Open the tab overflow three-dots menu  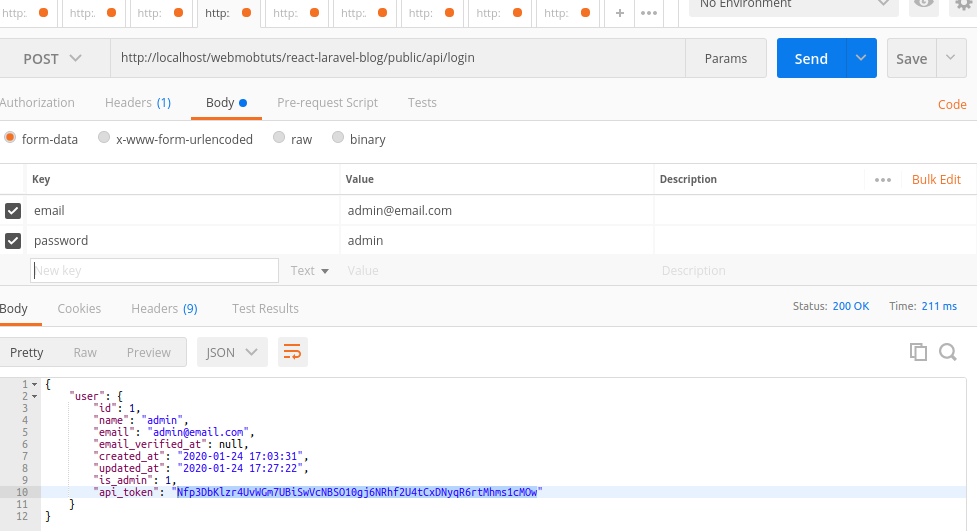(x=649, y=13)
